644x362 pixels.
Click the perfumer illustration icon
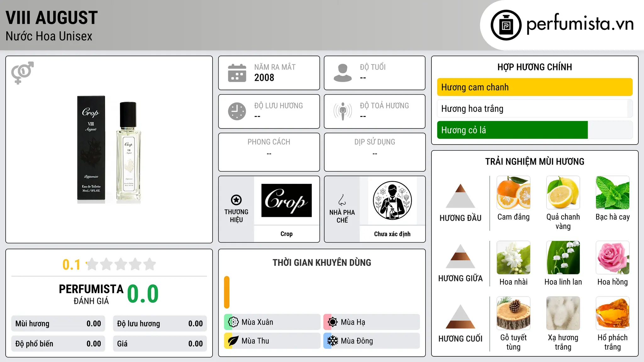tap(392, 200)
